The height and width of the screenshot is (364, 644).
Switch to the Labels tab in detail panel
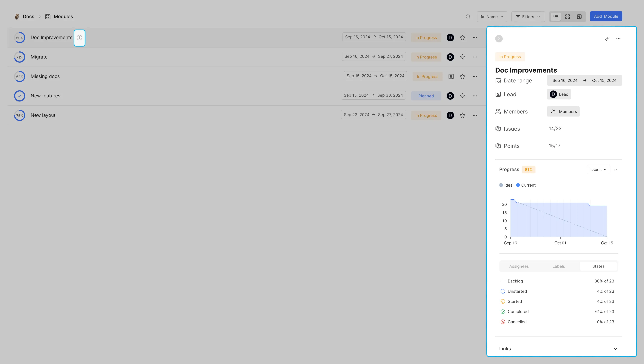559,266
